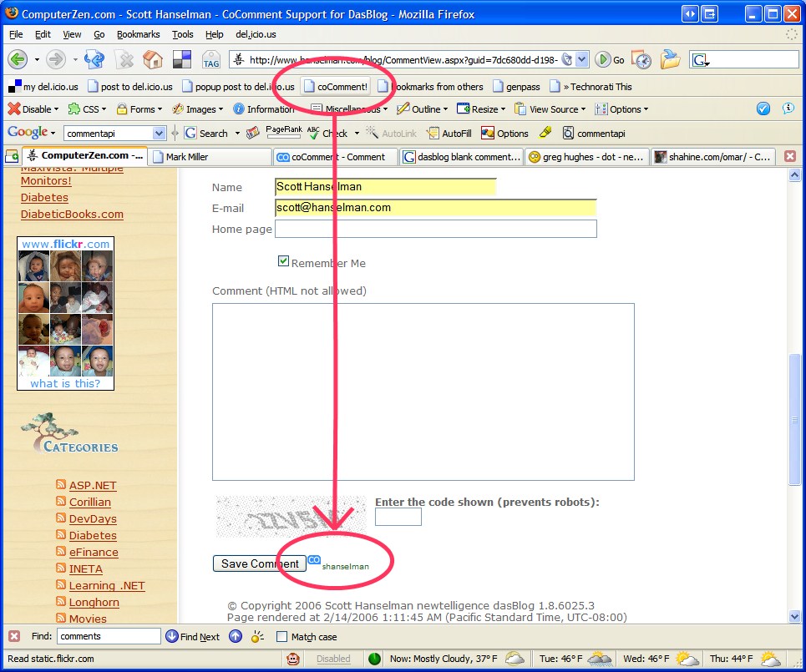Viewport: 806px width, 672px height.
Task: Click the vertical scrollbar thumb
Action: [x=794, y=419]
